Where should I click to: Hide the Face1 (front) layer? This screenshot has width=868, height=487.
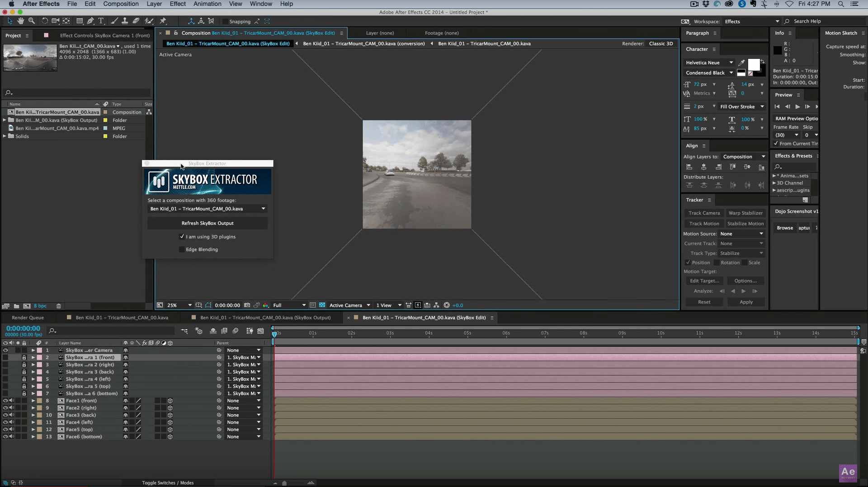(x=5, y=401)
